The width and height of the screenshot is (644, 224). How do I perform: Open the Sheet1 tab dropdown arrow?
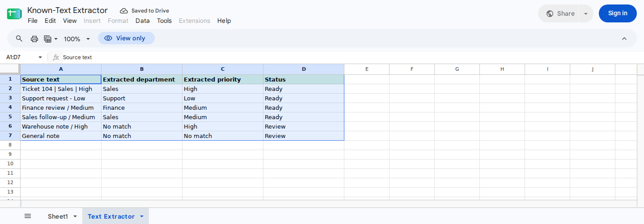[x=75, y=216]
